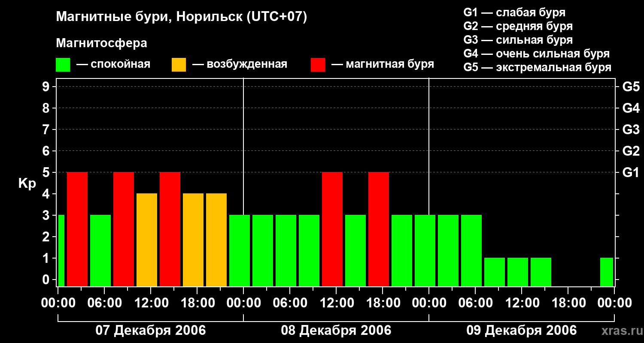644x343 pixels.
Task: Click the 'Kp' axis label
Action: 27,184
